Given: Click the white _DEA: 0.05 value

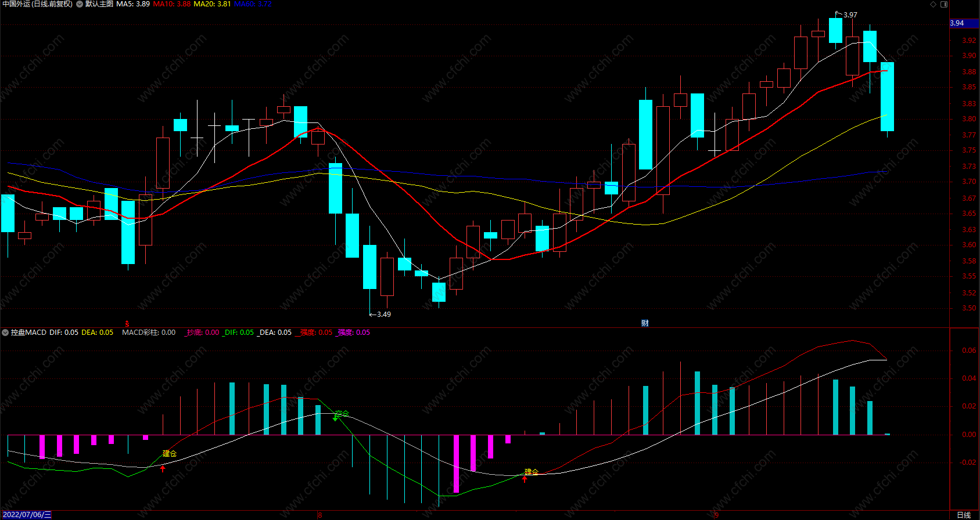Looking at the screenshot, I should [x=274, y=333].
